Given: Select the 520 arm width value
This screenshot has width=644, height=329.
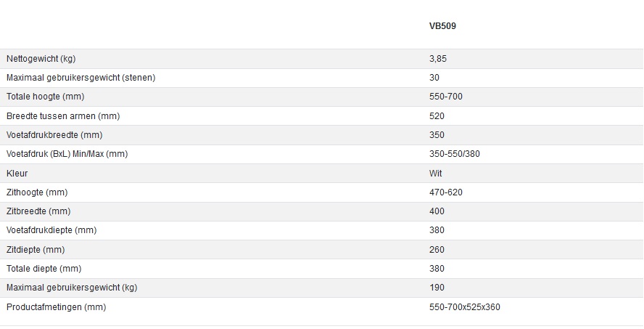Looking at the screenshot, I should [437, 116].
